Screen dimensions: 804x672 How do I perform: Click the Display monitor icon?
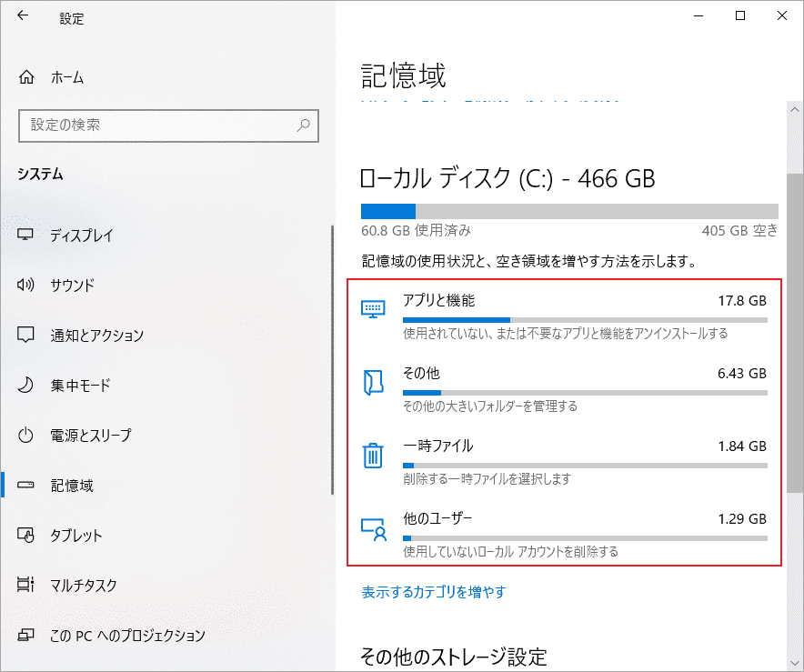[26, 236]
